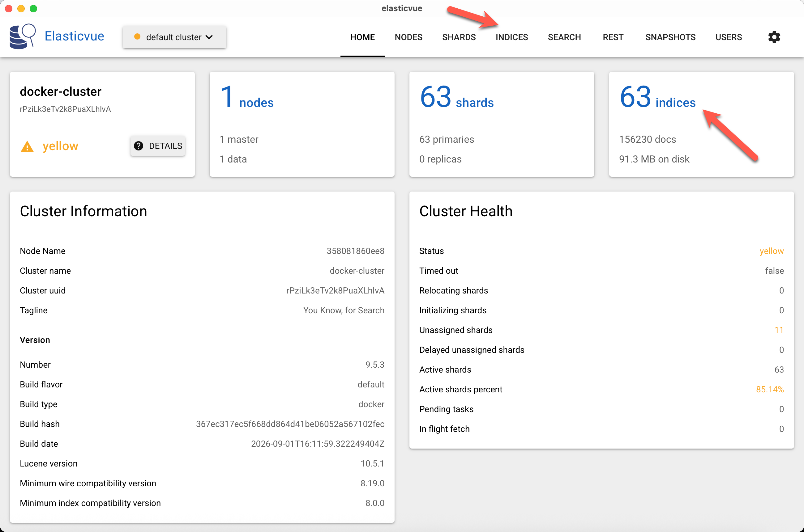Click the Active shards percent 85.14%
Image resolution: width=804 pixels, height=532 pixels.
770,390
